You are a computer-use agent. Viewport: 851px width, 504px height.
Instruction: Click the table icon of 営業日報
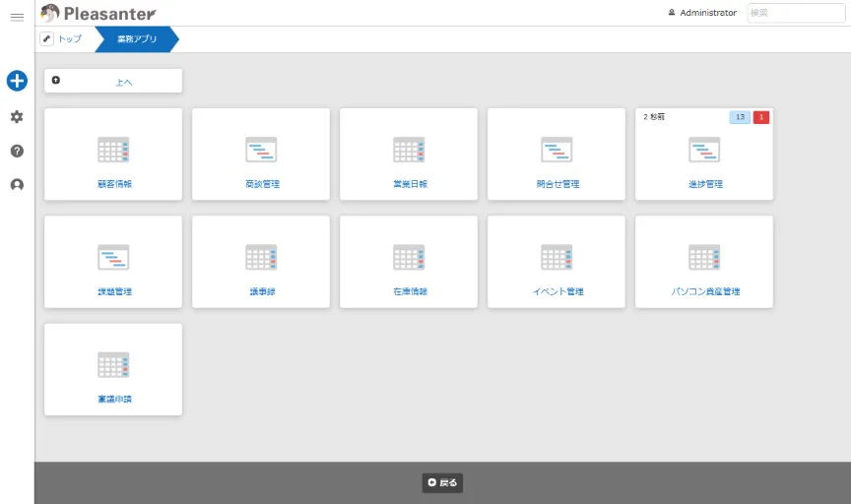[x=409, y=150]
